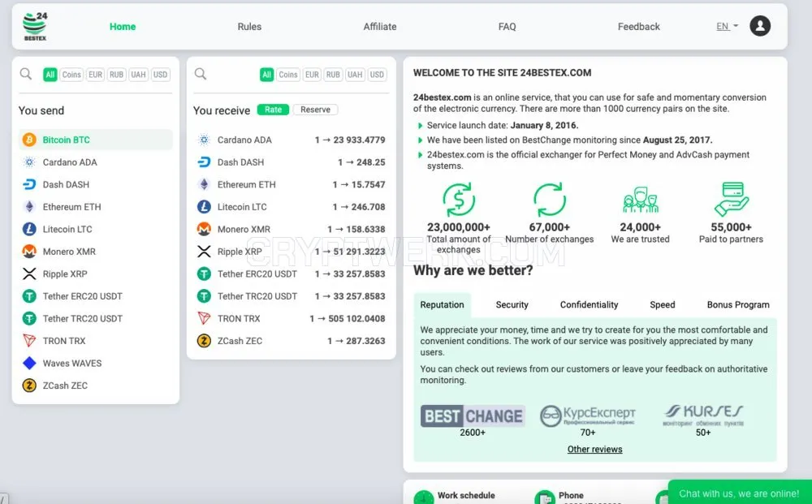Select USD filter in You receive panel
Viewport: 812px width, 504px height.
[377, 75]
